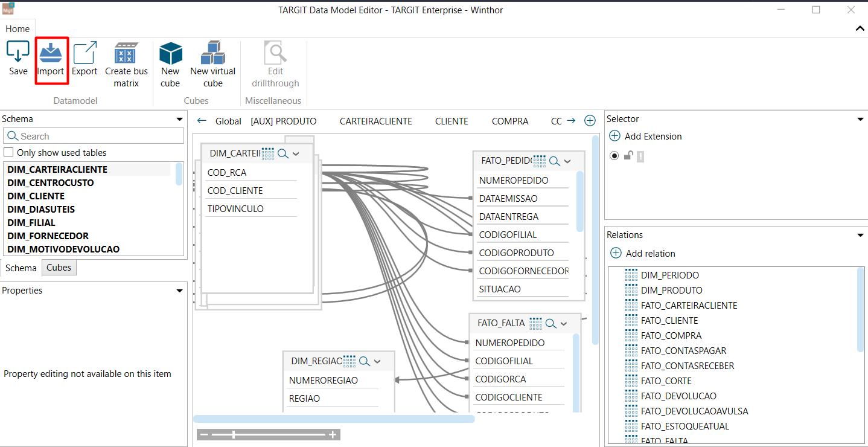Zoom in with the plus icon

tap(333, 434)
